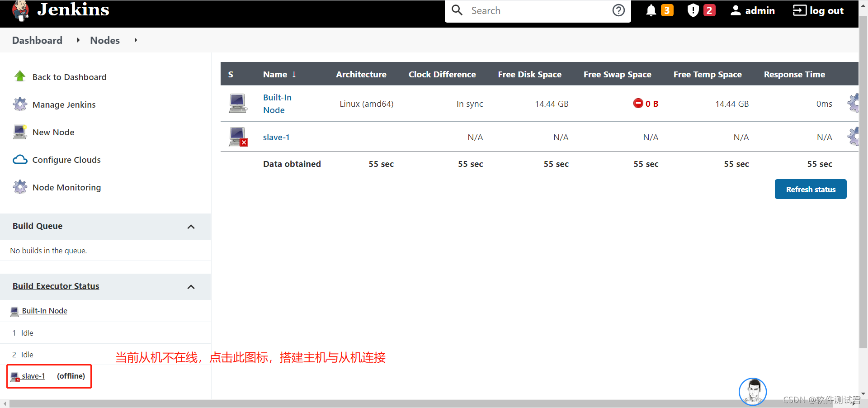
Task: Configure Built-In Node via gear icon
Action: click(x=854, y=103)
